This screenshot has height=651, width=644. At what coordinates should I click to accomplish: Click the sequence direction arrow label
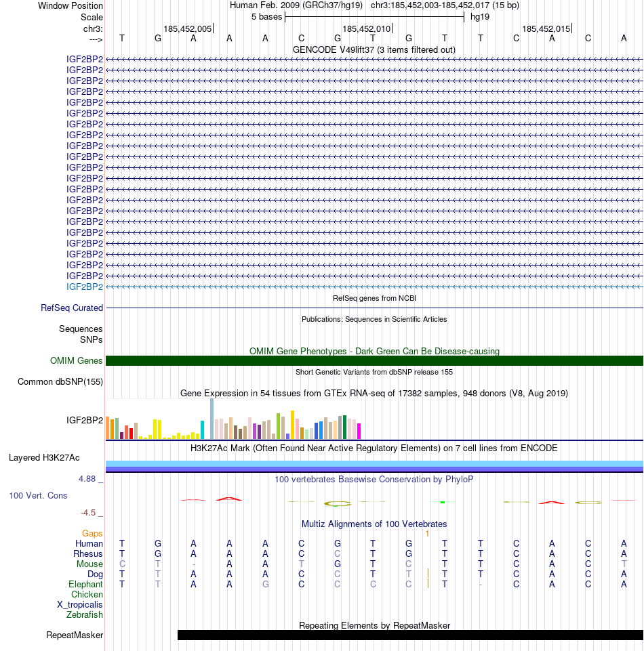[96, 39]
